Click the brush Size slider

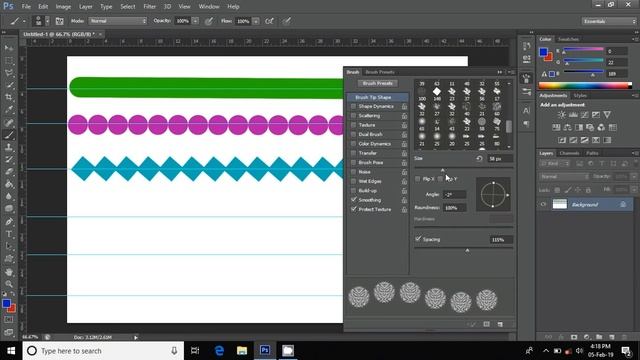pos(464,168)
